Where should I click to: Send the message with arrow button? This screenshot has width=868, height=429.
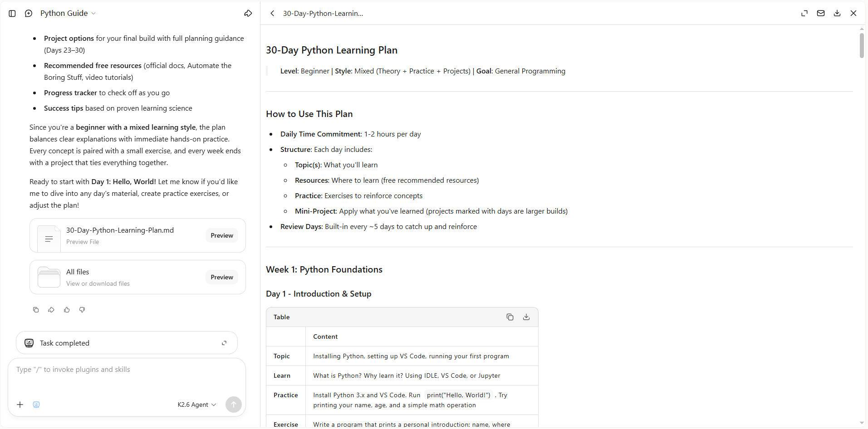tap(234, 405)
